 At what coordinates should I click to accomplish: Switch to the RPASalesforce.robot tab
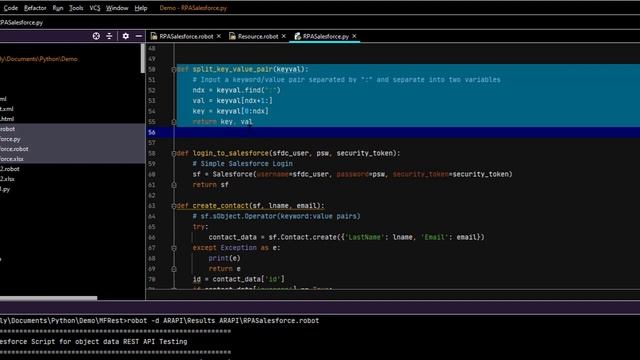[x=186, y=36]
